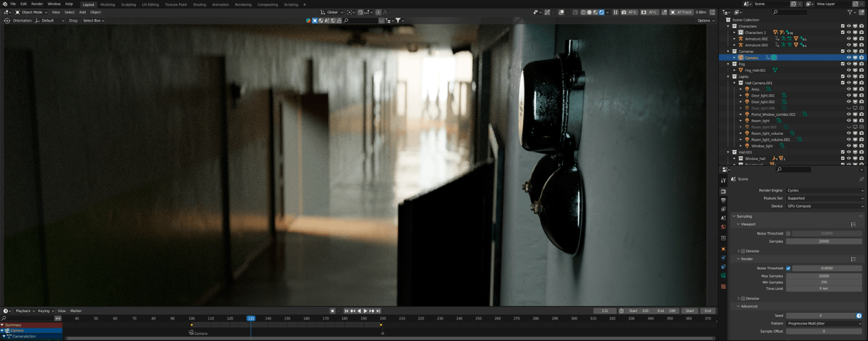
Task: Open the Render menu
Action: pyautogui.click(x=37, y=4)
